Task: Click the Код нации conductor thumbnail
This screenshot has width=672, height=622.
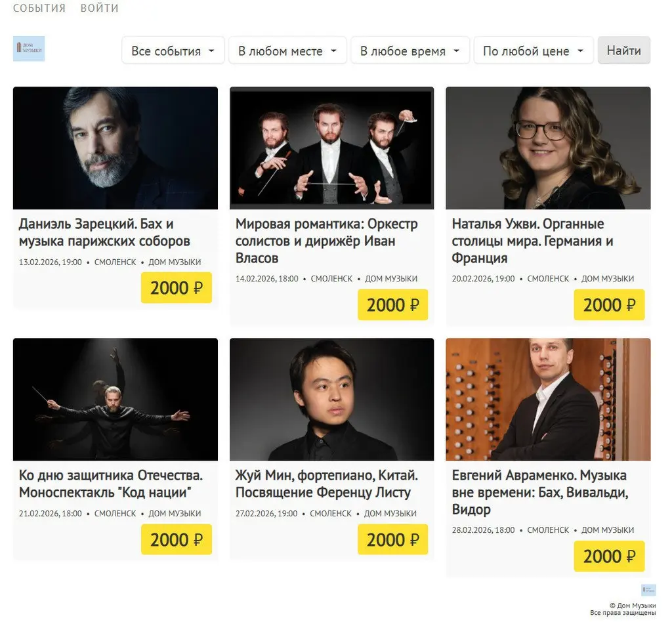Action: click(x=115, y=399)
